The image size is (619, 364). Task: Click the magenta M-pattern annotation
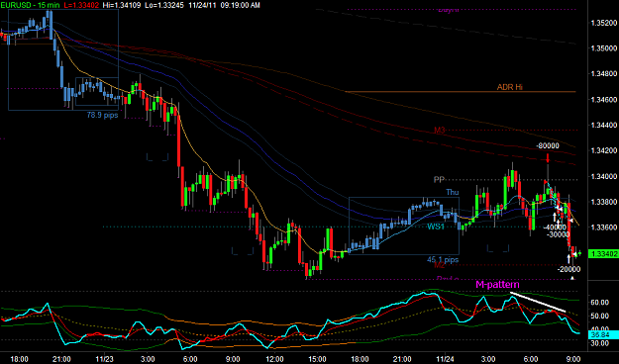pos(497,284)
